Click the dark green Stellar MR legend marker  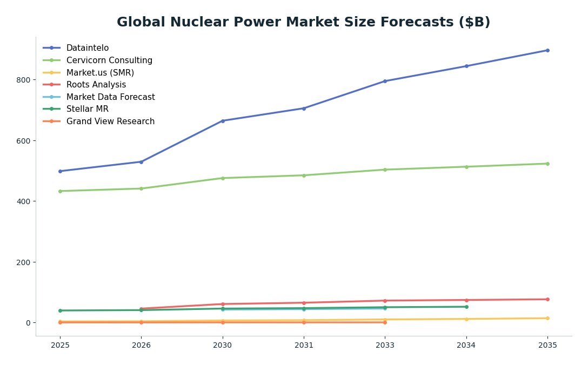52,109
